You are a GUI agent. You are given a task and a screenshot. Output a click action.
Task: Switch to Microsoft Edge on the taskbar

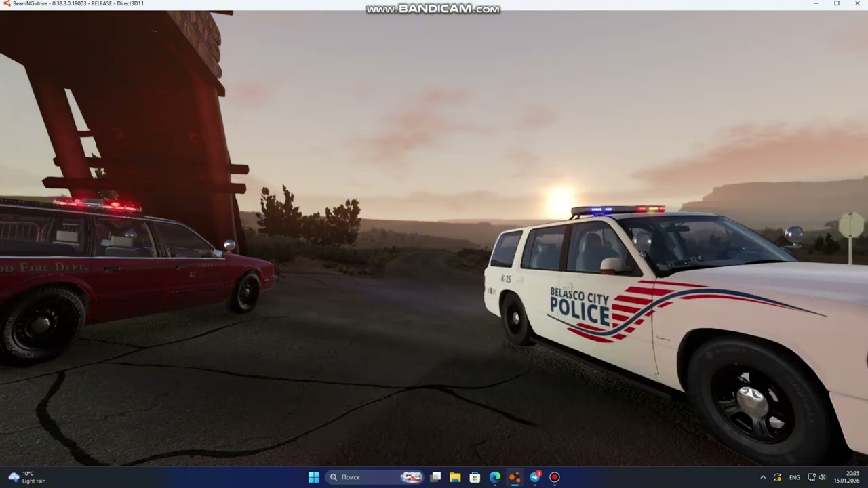[495, 477]
